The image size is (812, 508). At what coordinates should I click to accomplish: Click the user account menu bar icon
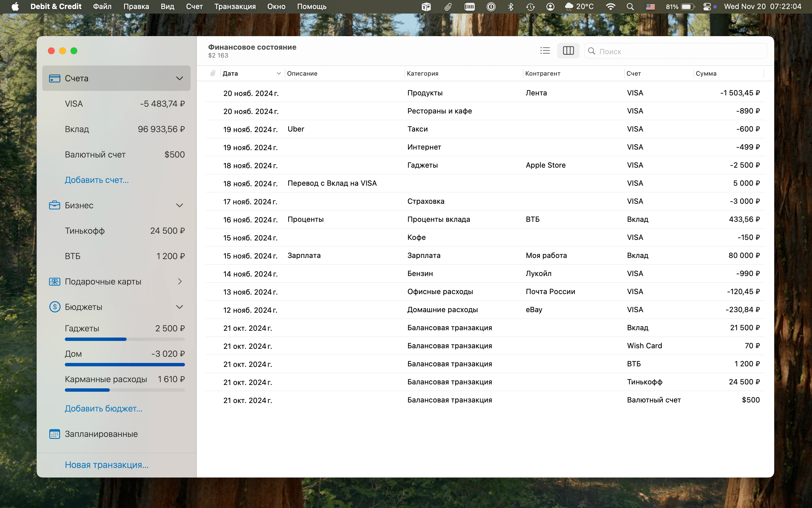pos(550,6)
